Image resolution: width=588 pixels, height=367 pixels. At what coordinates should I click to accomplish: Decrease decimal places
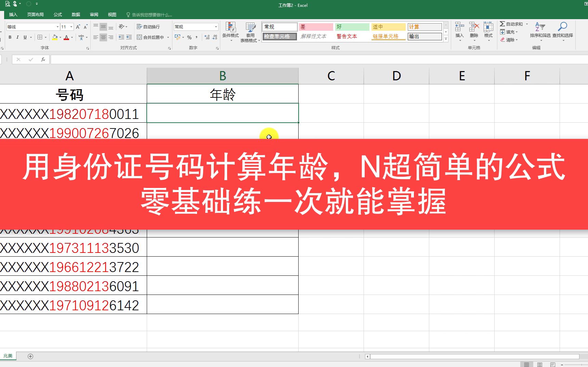click(214, 37)
